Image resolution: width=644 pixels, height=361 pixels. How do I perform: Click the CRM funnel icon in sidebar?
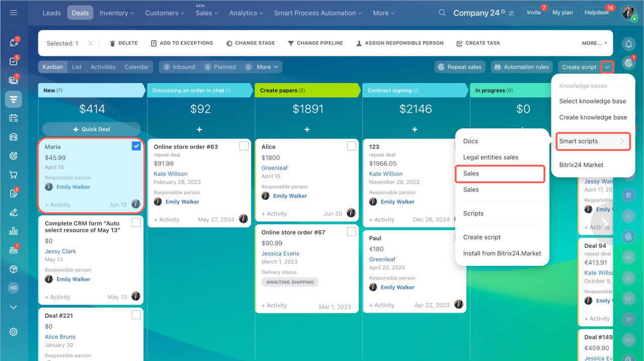point(14,99)
